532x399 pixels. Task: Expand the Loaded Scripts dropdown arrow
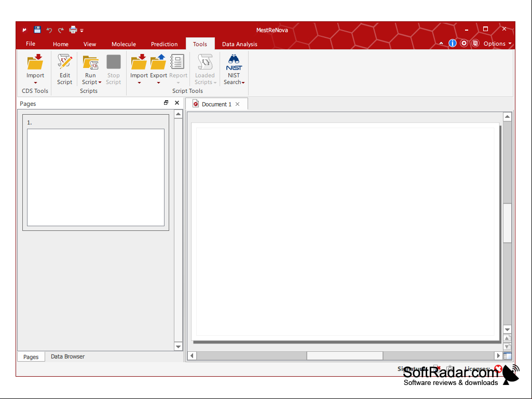(x=215, y=82)
